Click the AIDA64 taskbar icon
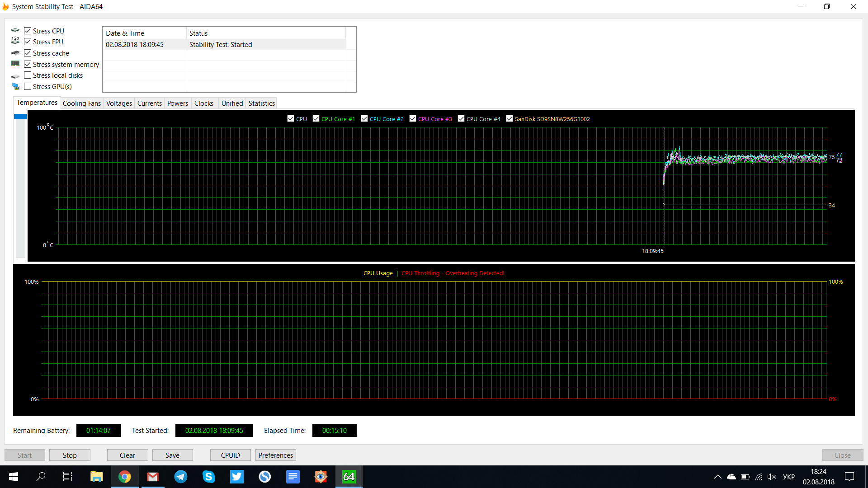Image resolution: width=868 pixels, height=488 pixels. (x=349, y=477)
